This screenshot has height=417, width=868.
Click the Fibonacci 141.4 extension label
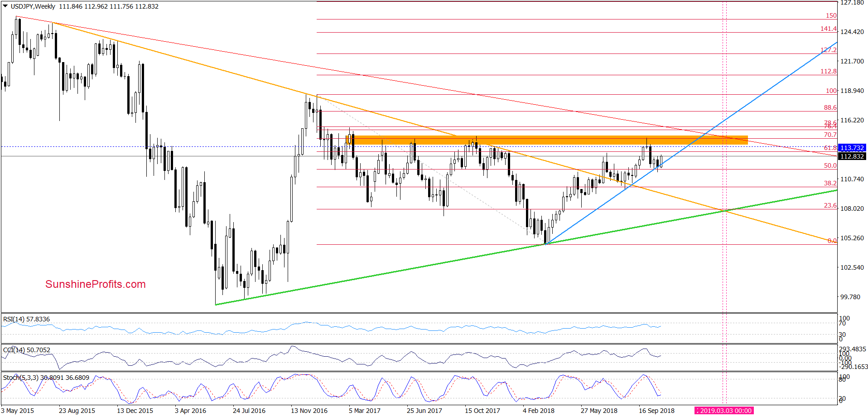[x=829, y=29]
